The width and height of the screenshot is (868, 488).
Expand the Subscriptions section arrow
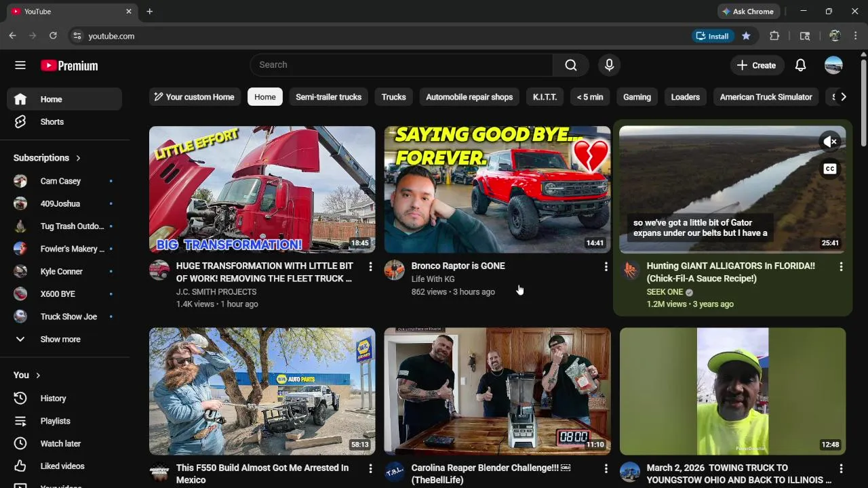click(78, 158)
